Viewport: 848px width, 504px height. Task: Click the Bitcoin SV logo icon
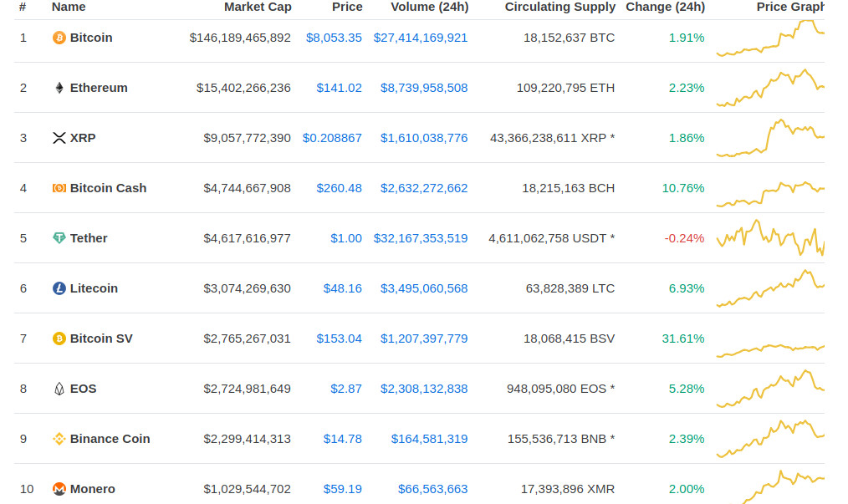59,339
